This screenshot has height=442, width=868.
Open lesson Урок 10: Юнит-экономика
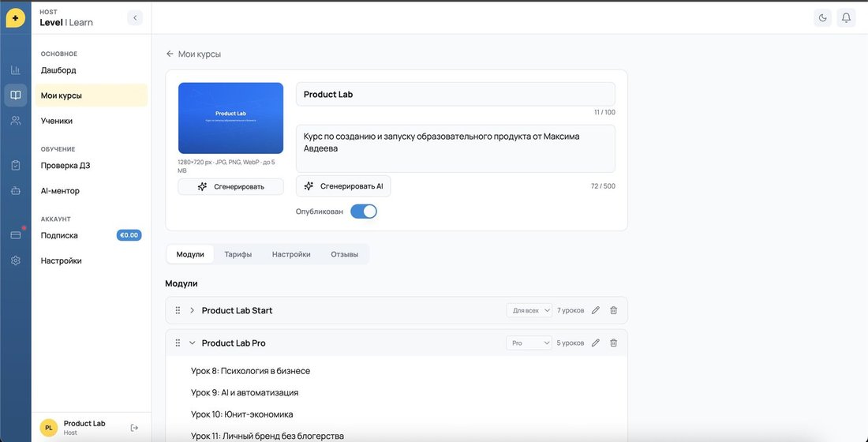pyautogui.click(x=242, y=414)
